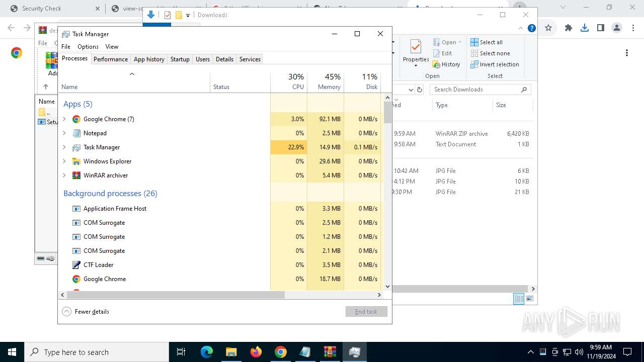
Task: Open Task View from taskbar
Action: pos(181,352)
